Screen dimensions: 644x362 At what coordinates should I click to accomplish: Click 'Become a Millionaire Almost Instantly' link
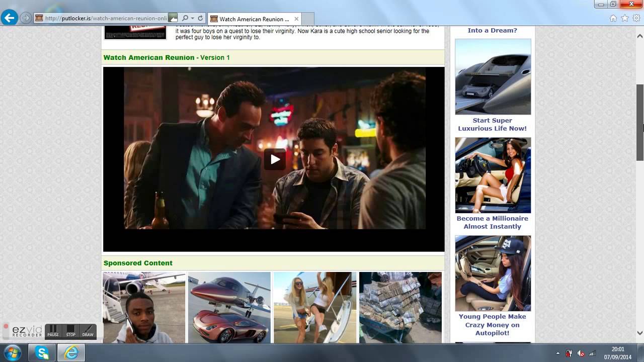coord(493,222)
